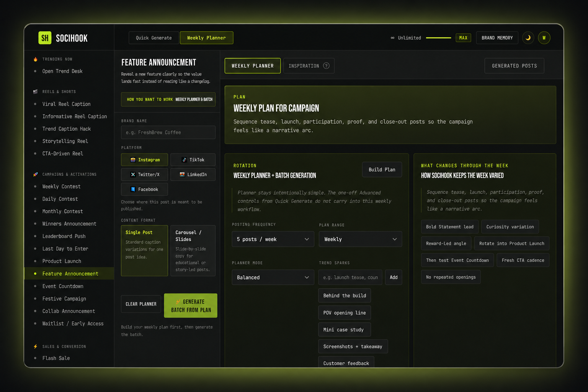
Task: Click Generate Batch From Plan
Action: click(x=191, y=305)
